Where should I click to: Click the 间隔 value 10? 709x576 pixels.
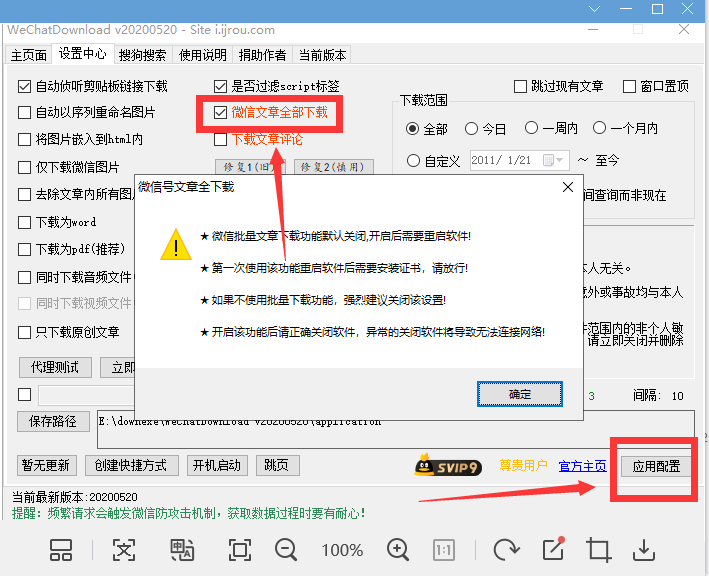point(677,396)
